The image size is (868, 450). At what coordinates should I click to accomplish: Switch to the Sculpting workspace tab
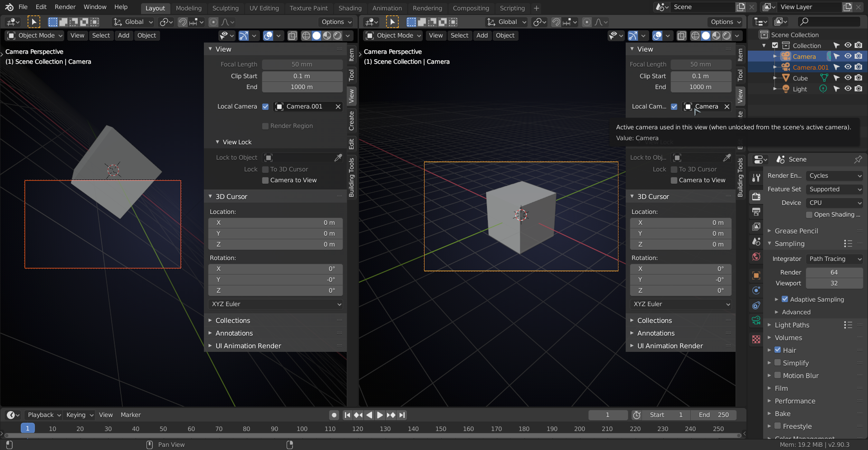click(x=225, y=8)
